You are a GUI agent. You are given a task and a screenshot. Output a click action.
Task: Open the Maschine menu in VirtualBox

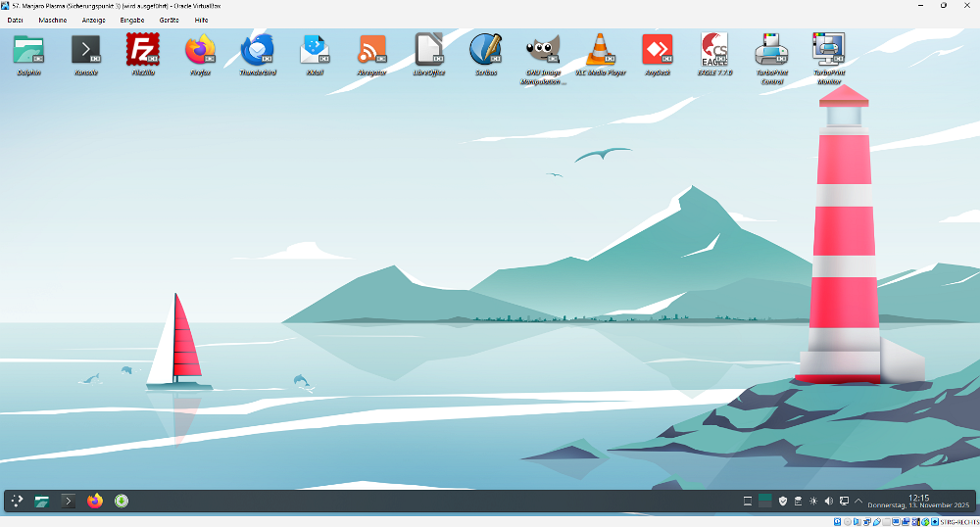click(x=53, y=20)
